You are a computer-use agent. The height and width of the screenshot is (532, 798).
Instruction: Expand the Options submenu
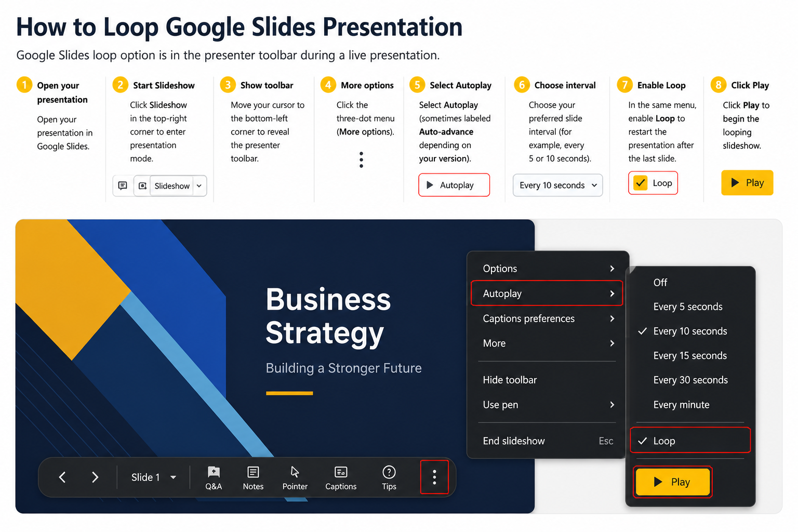[548, 268]
